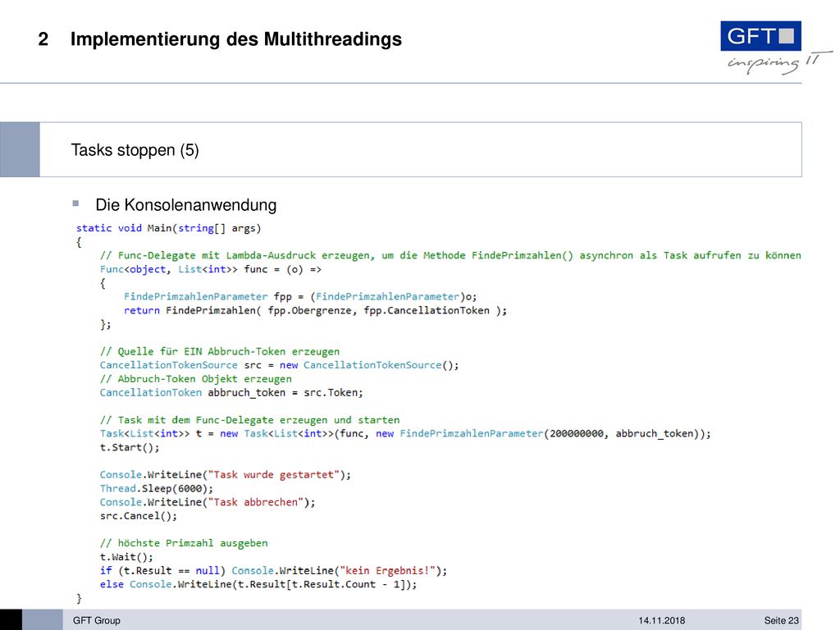Select the heading 'Tasks stoppen (5)'

[135, 150]
